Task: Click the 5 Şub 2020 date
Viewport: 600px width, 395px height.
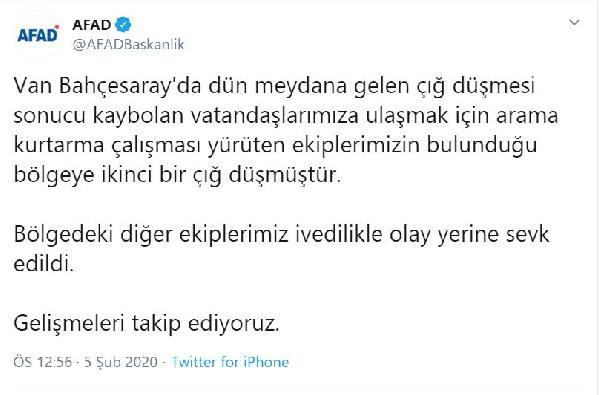Action: pyautogui.click(x=121, y=362)
